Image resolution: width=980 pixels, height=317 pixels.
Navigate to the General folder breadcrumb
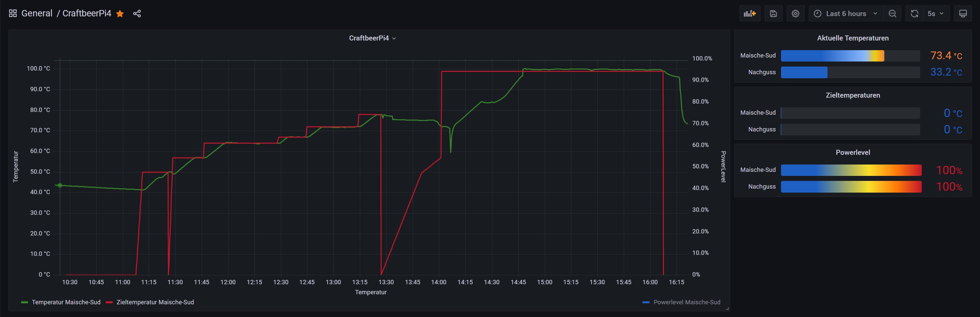(x=36, y=13)
